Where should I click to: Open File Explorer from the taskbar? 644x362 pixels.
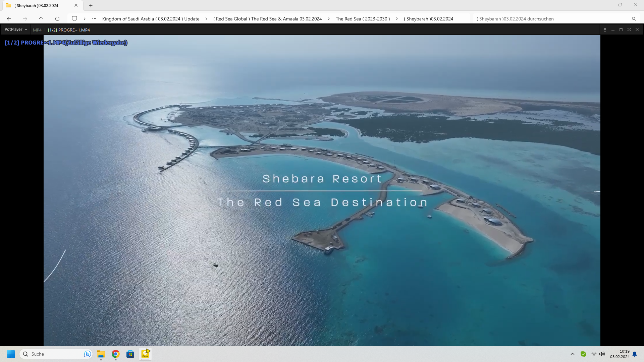pyautogui.click(x=101, y=354)
